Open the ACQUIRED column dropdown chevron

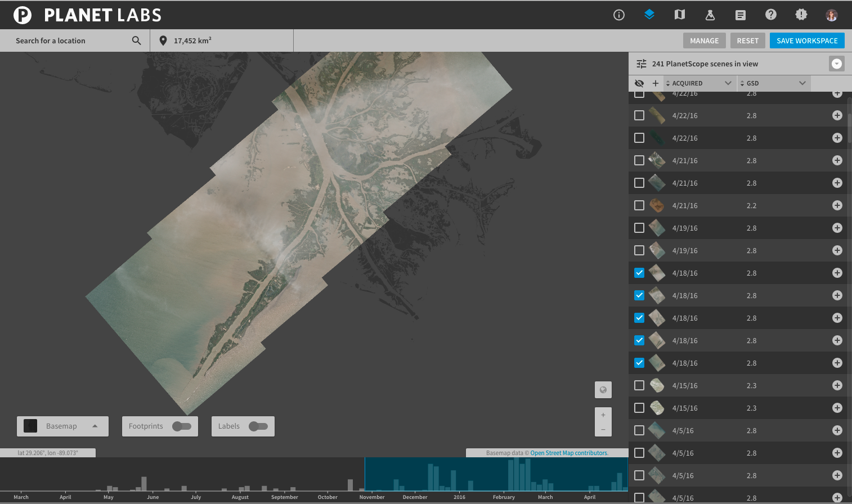(x=728, y=83)
